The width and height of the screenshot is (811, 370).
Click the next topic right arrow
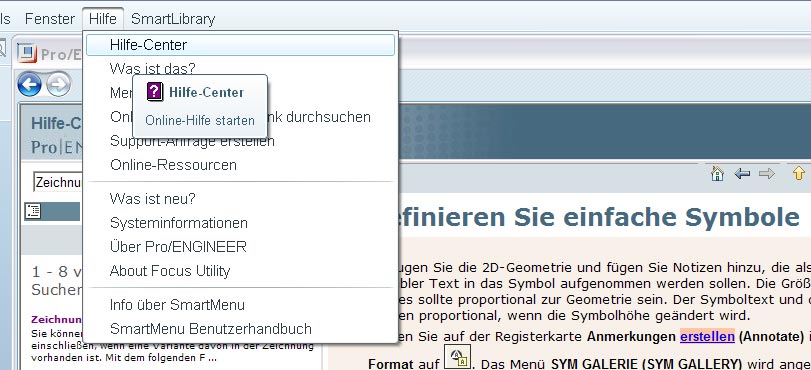[x=767, y=174]
